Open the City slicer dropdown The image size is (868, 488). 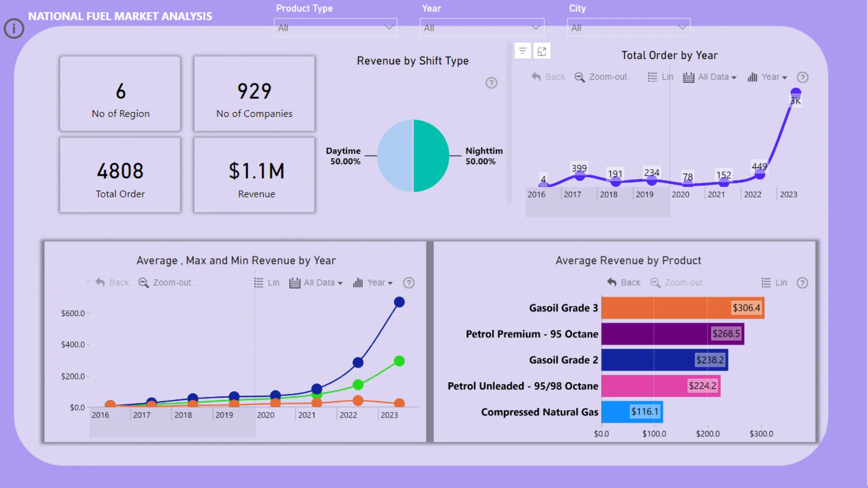(x=628, y=28)
